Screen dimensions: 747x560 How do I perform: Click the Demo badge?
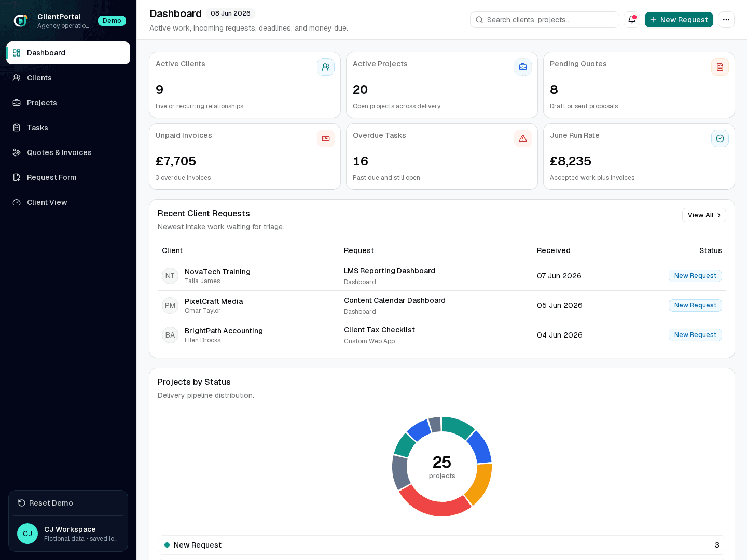tap(112, 21)
